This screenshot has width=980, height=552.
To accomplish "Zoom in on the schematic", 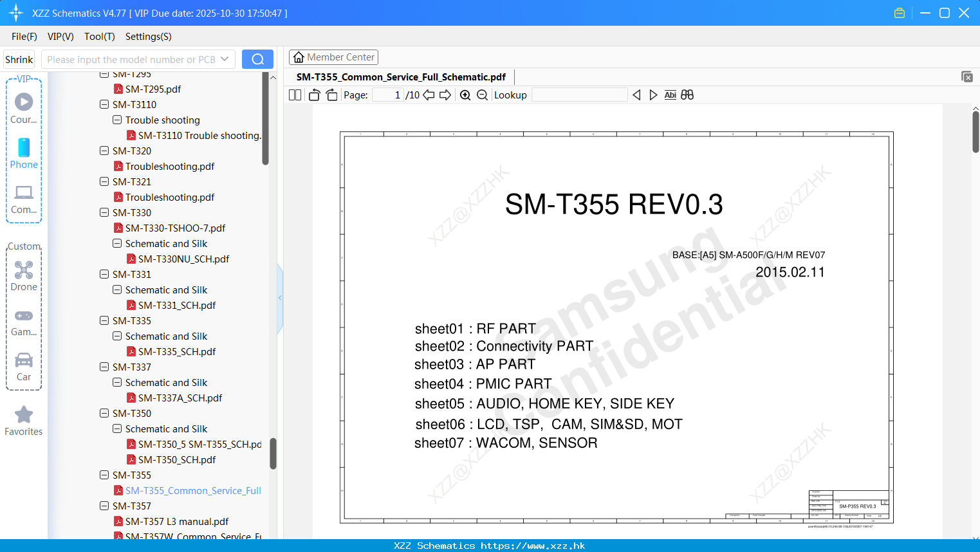I will click(x=465, y=95).
